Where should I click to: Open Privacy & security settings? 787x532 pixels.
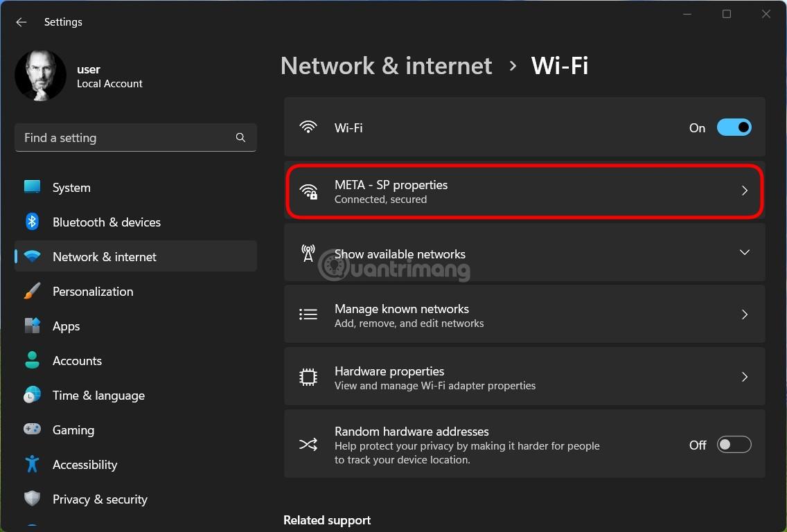click(136, 499)
